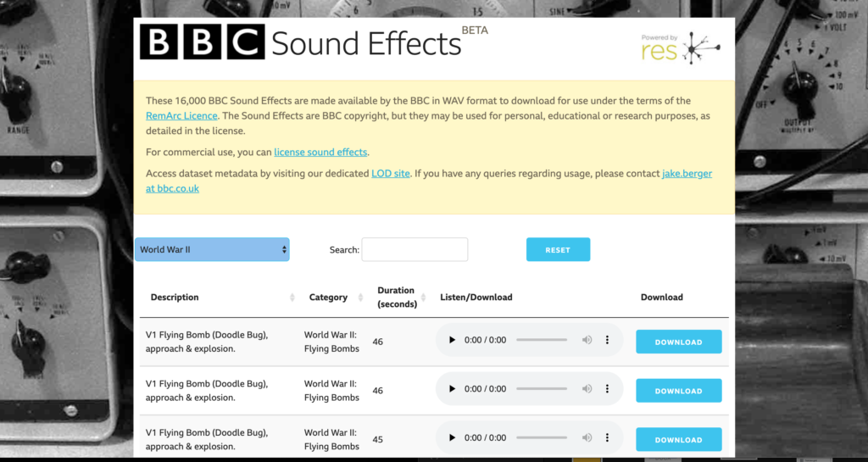The height and width of the screenshot is (462, 868).
Task: Play the second listed V1 Flying Bomb clip
Action: (x=452, y=389)
